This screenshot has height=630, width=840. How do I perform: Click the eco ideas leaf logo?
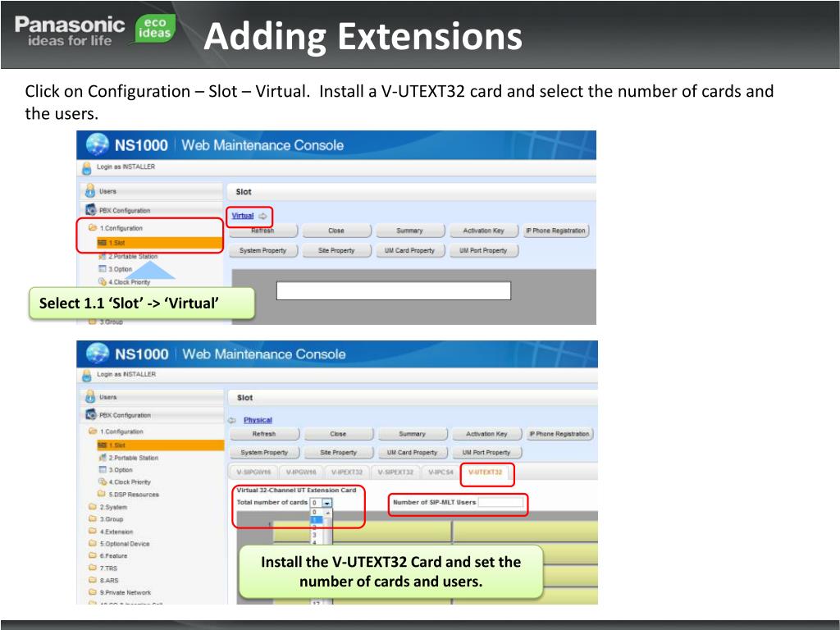point(155,29)
